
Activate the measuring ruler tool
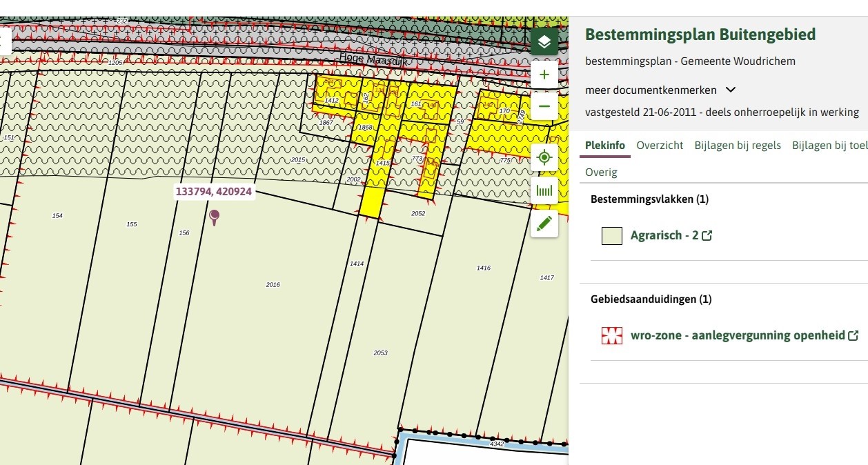pyautogui.click(x=544, y=190)
